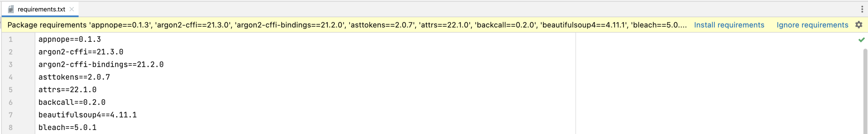Click line number 1 in the gutter
The width and height of the screenshot is (868, 134).
[11, 39]
